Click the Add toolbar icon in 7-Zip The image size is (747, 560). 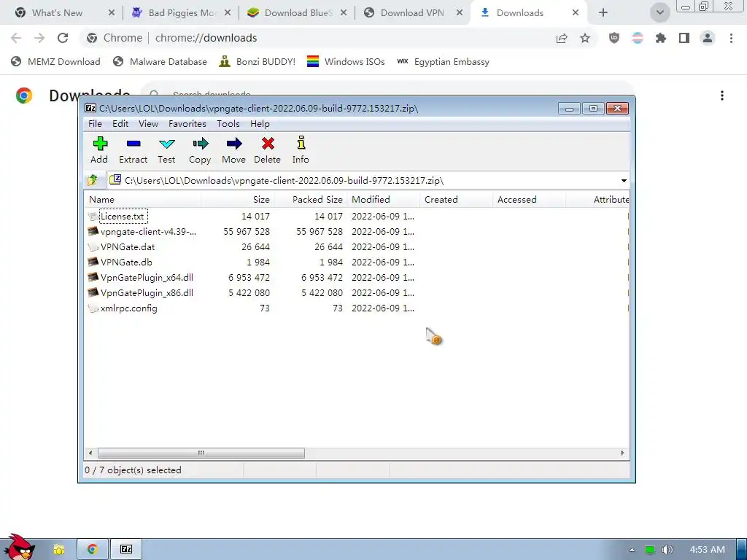[x=99, y=150]
